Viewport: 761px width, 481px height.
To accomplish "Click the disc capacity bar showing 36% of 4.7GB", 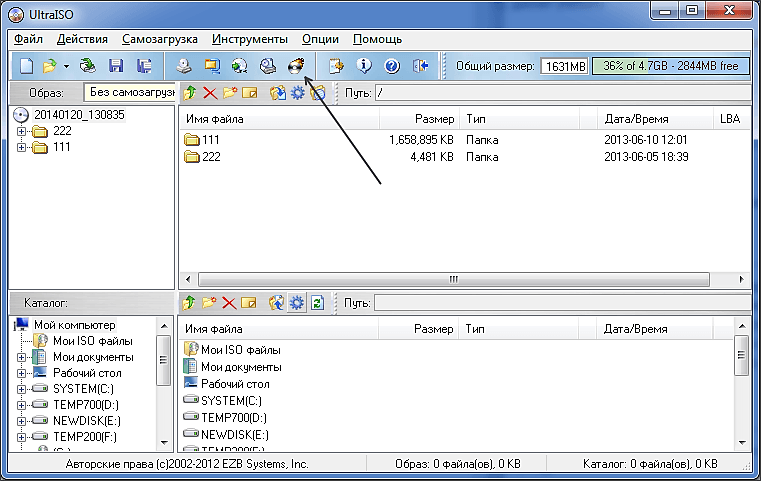I will click(x=670, y=66).
